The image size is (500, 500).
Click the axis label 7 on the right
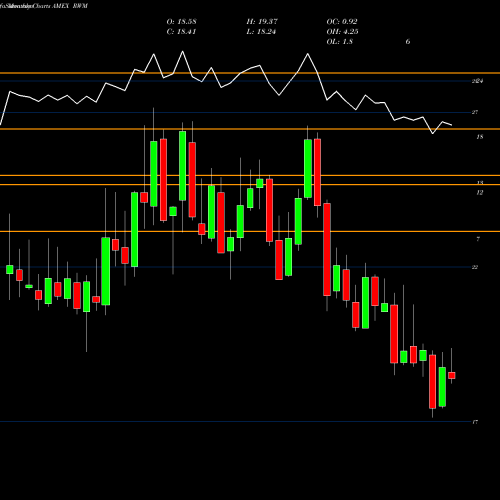[478, 239]
